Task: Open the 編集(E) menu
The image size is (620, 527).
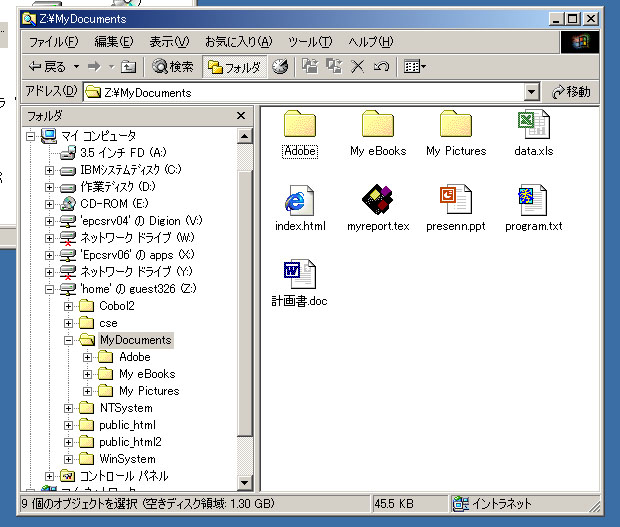Action: point(114,42)
